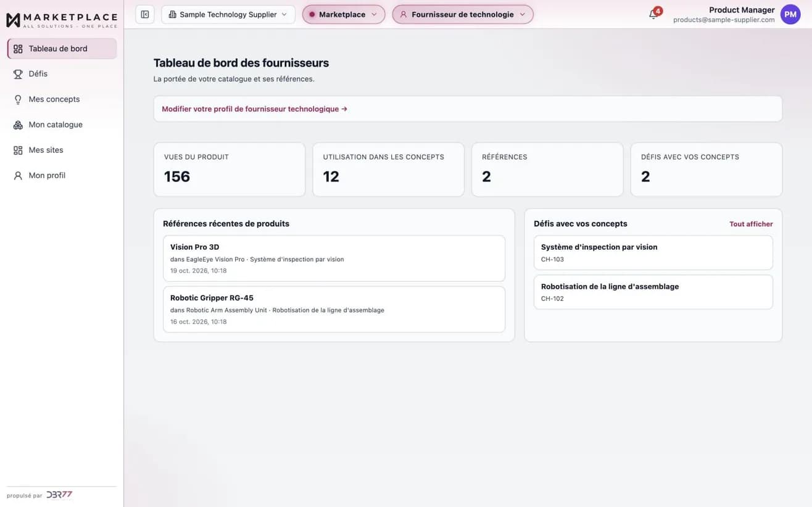The width and height of the screenshot is (812, 507).
Task: Open Système d'inspection par vision challenge
Action: pyautogui.click(x=653, y=252)
